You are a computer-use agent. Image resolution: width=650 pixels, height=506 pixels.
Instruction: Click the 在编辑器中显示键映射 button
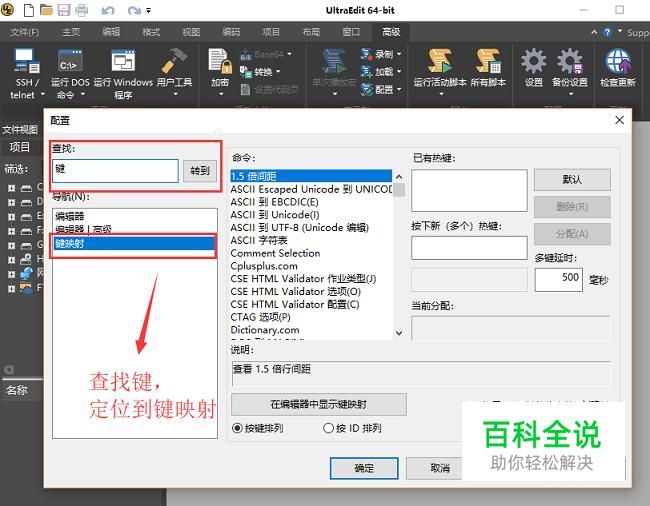[x=318, y=404]
